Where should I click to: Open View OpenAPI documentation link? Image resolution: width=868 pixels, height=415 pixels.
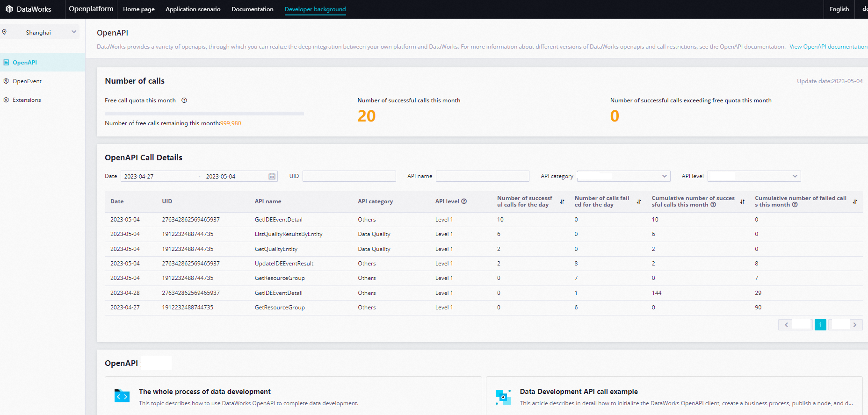(828, 47)
